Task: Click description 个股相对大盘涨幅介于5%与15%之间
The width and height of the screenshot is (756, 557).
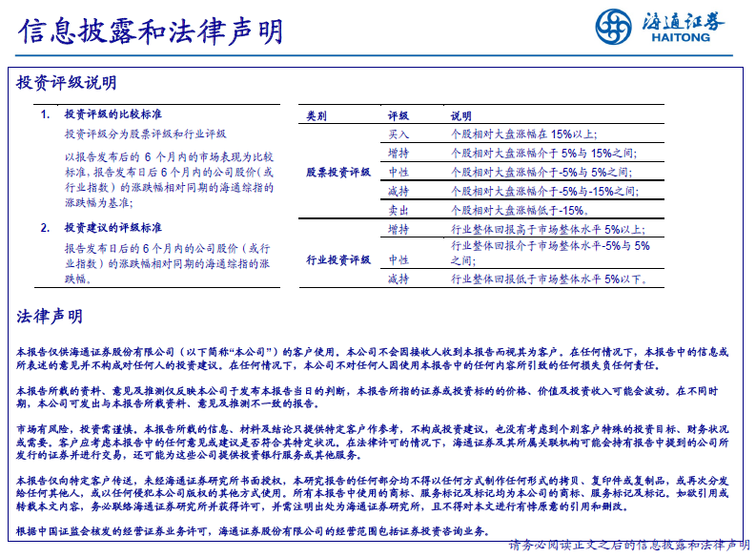Action: pos(543,154)
